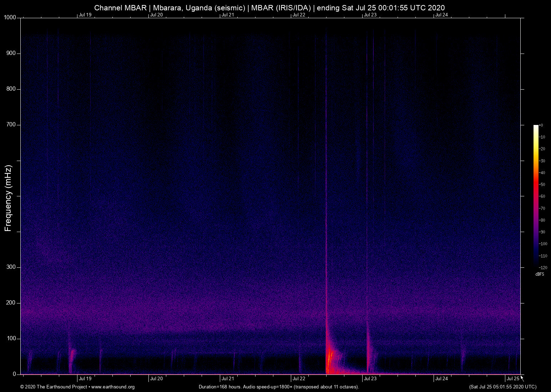Click the Jul 24 label on bottom axis

[441, 378]
